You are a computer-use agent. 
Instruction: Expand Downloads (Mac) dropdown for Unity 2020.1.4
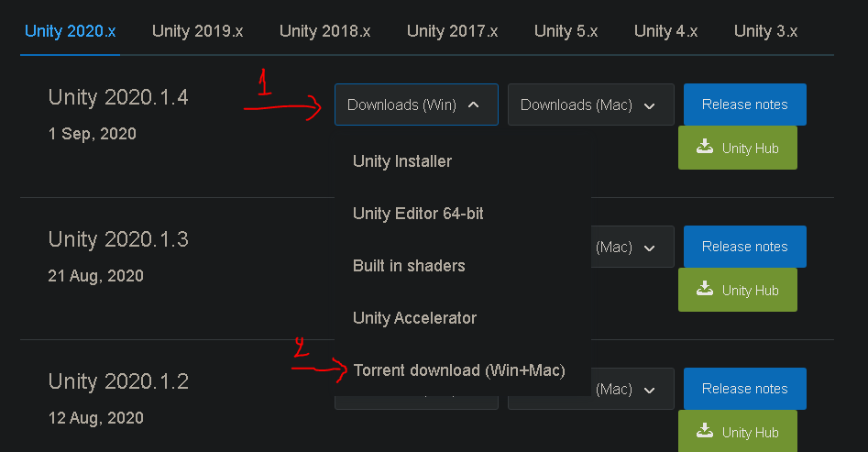coord(589,105)
